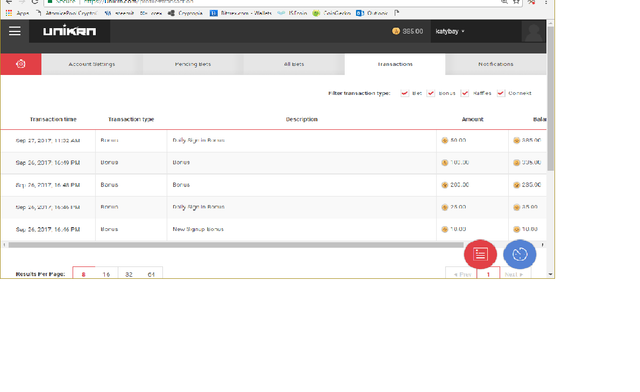
Task: Click the page's vertical scrollbar thumb
Action: [550, 99]
